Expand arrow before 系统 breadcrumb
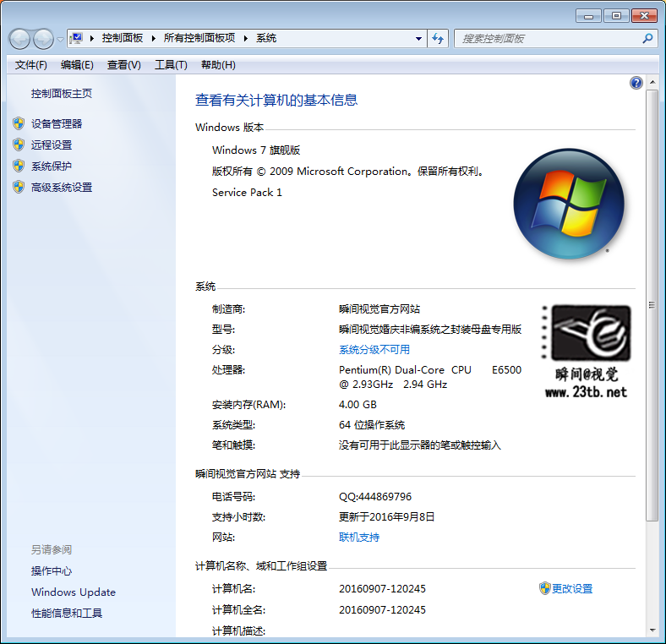The image size is (666, 644). pos(245,39)
